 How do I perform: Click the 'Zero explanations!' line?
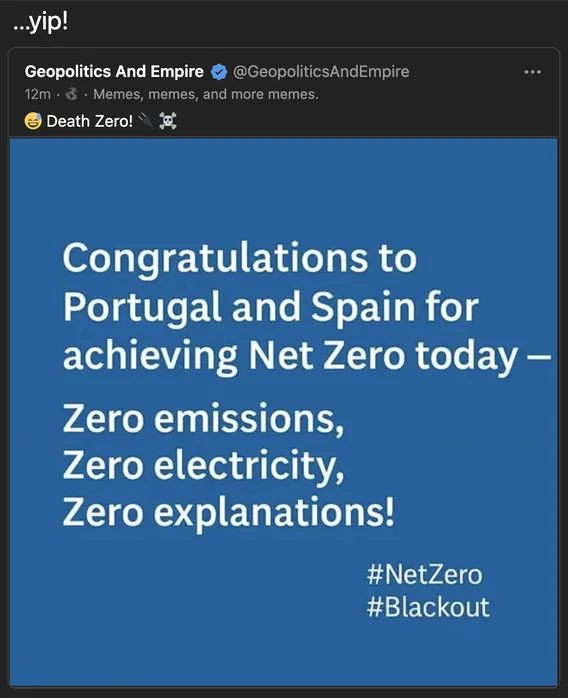(228, 513)
